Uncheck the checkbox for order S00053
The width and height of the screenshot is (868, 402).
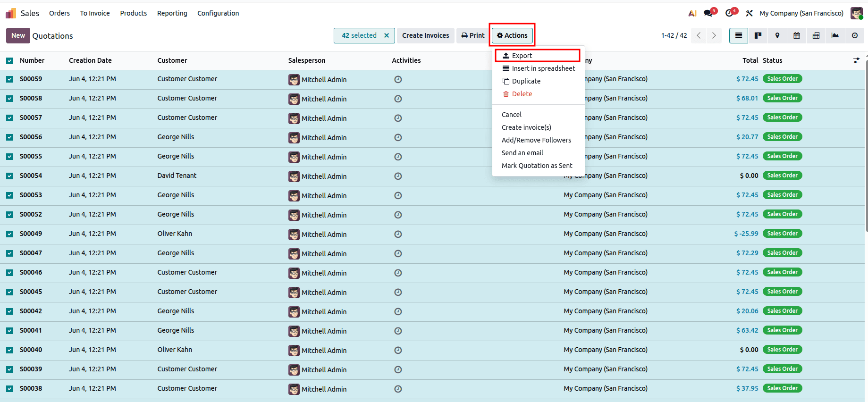(x=9, y=195)
